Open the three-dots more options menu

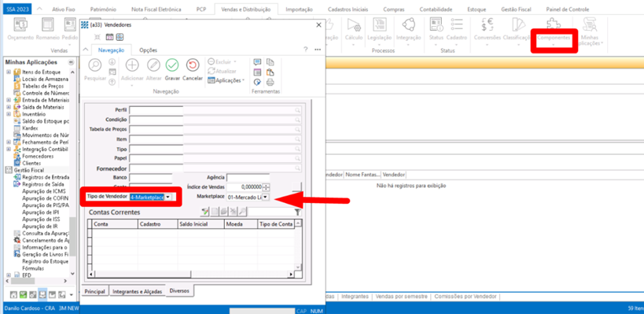(x=317, y=50)
